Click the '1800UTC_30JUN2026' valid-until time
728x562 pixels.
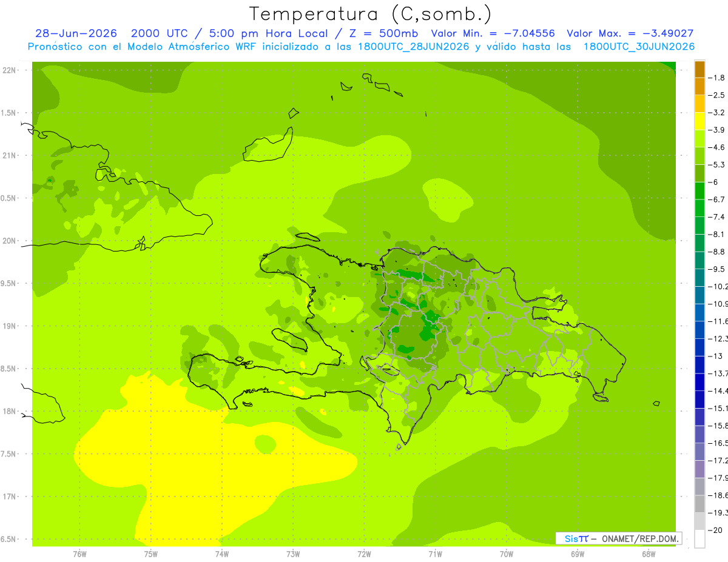639,47
